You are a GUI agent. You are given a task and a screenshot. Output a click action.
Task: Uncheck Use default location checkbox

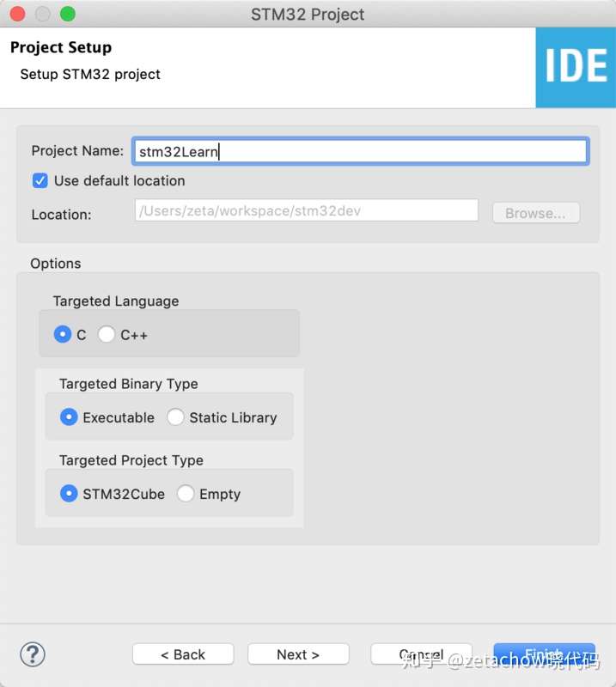[x=40, y=180]
